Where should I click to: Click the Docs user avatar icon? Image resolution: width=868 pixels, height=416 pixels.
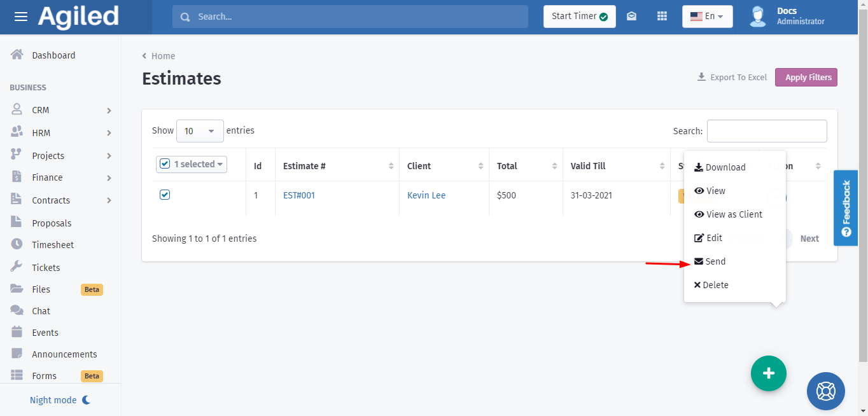757,17
